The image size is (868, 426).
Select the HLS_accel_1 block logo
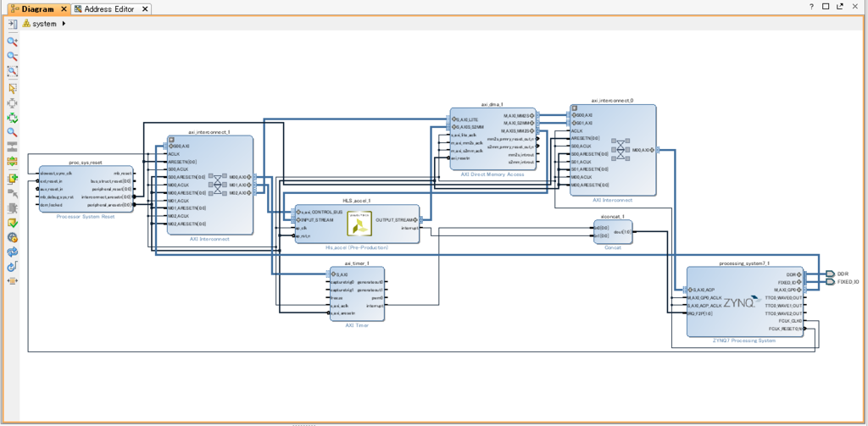359,224
